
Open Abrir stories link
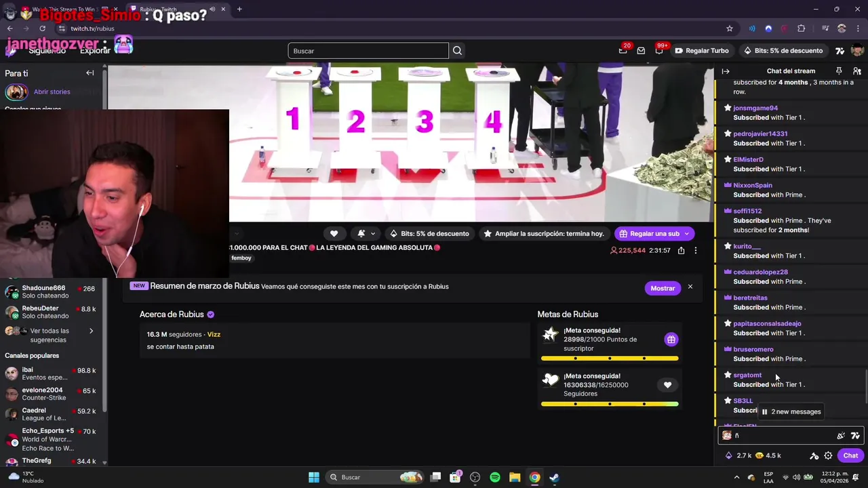pyautogui.click(x=52, y=91)
